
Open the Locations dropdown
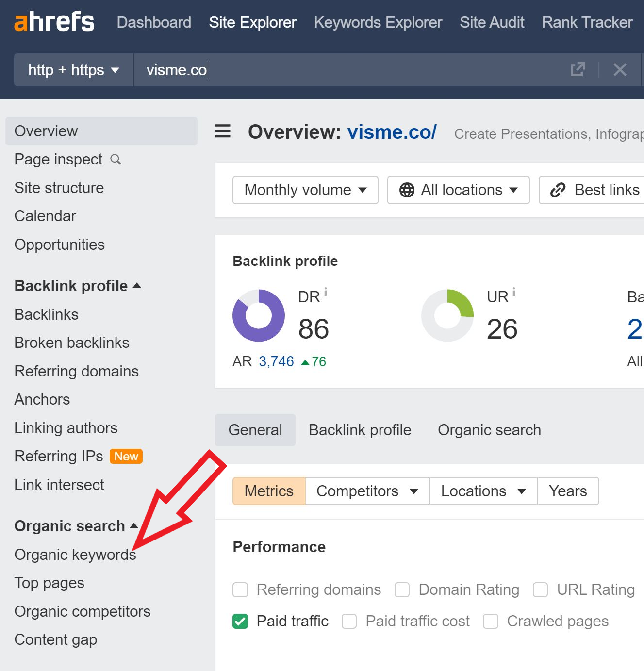click(x=483, y=491)
